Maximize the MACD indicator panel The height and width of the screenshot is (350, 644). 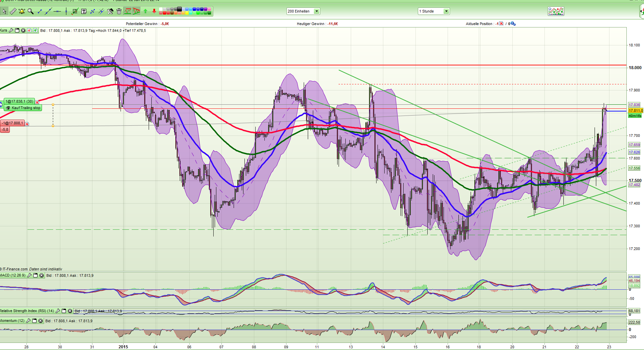click(x=36, y=275)
